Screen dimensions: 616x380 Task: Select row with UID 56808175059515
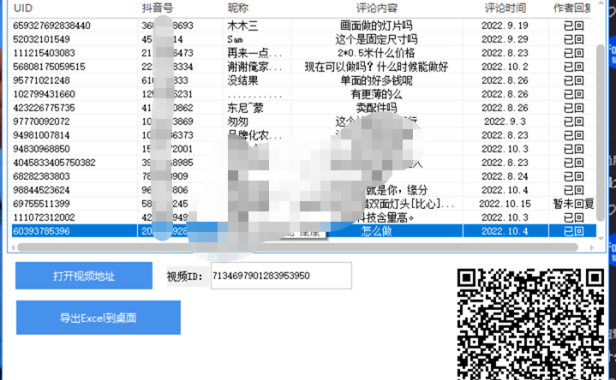point(304,67)
